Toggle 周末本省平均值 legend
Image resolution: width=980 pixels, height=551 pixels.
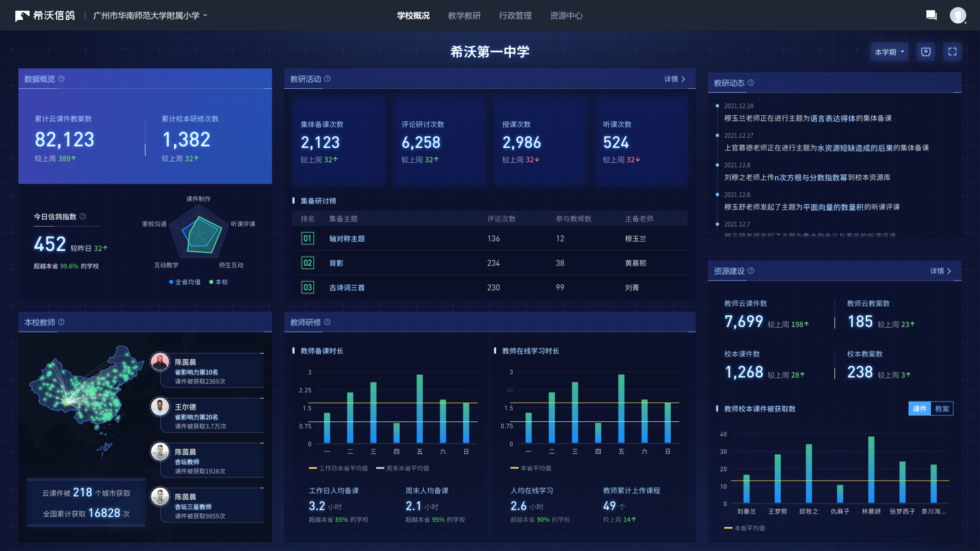point(402,468)
